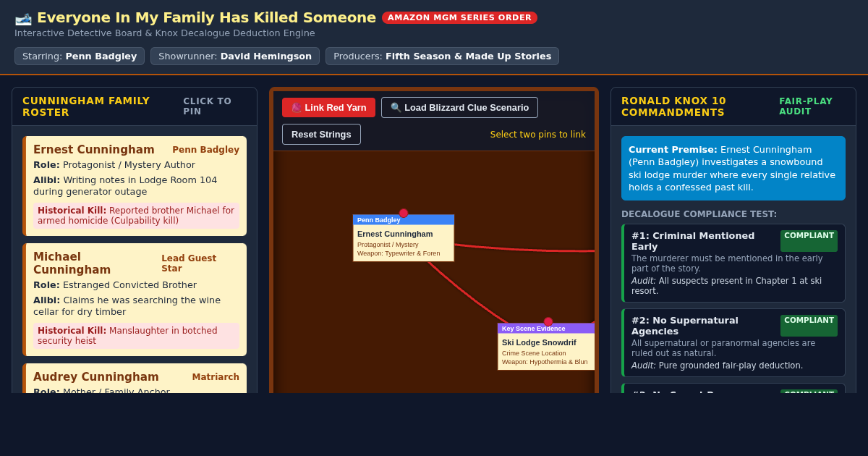
Task: Click the COMPLIANT badge on commandment #1
Action: click(x=809, y=240)
